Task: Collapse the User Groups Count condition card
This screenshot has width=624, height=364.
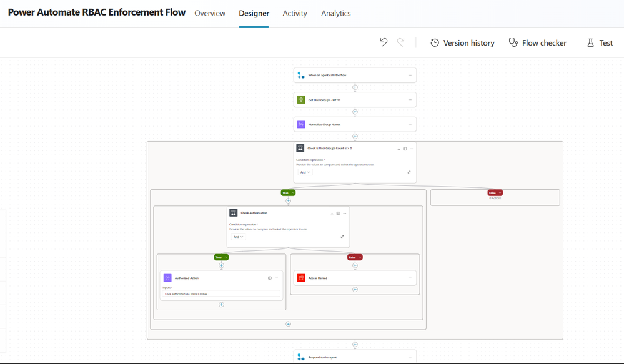Action: 399,149
